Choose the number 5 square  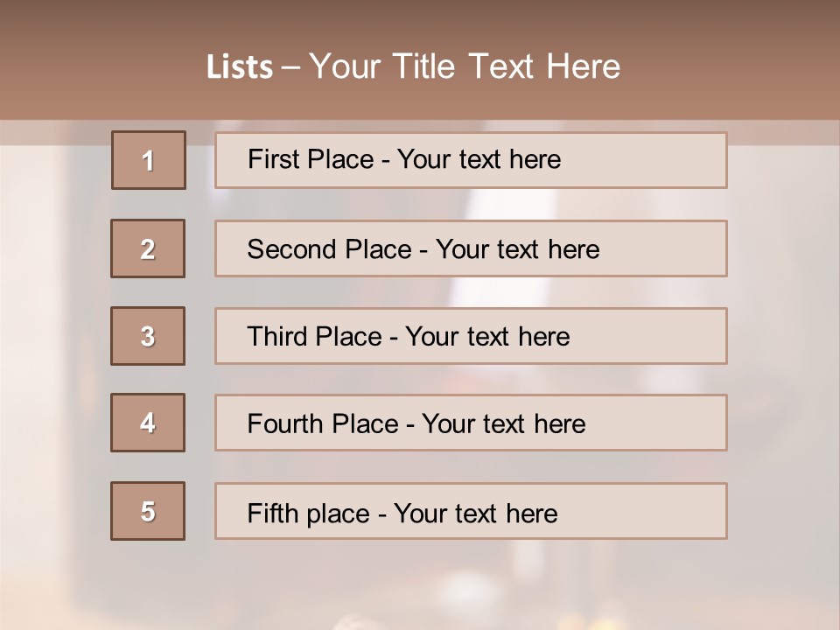(x=148, y=511)
